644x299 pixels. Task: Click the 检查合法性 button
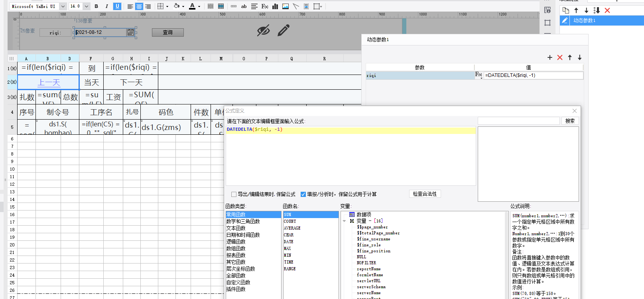coord(425,194)
